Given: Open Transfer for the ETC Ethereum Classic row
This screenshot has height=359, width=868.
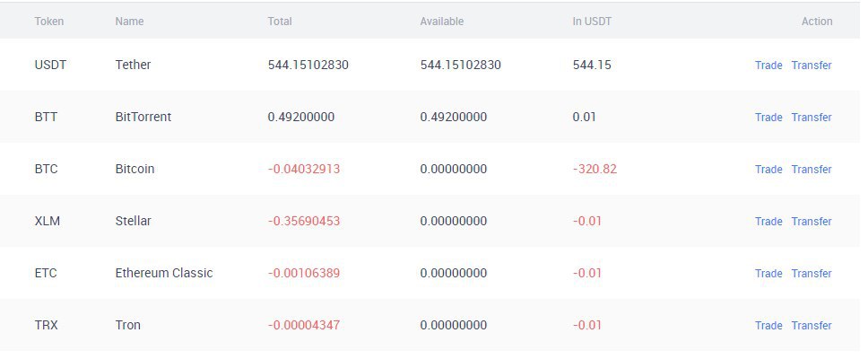Looking at the screenshot, I should pos(812,274).
